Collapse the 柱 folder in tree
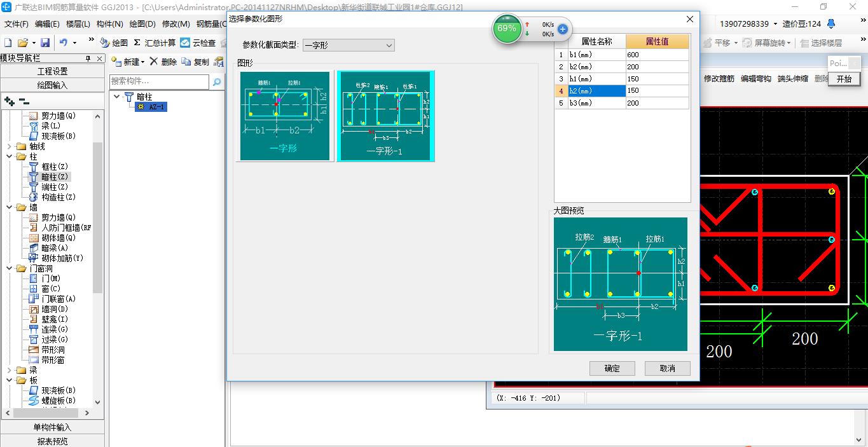This screenshot has height=447, width=868. click(10, 156)
